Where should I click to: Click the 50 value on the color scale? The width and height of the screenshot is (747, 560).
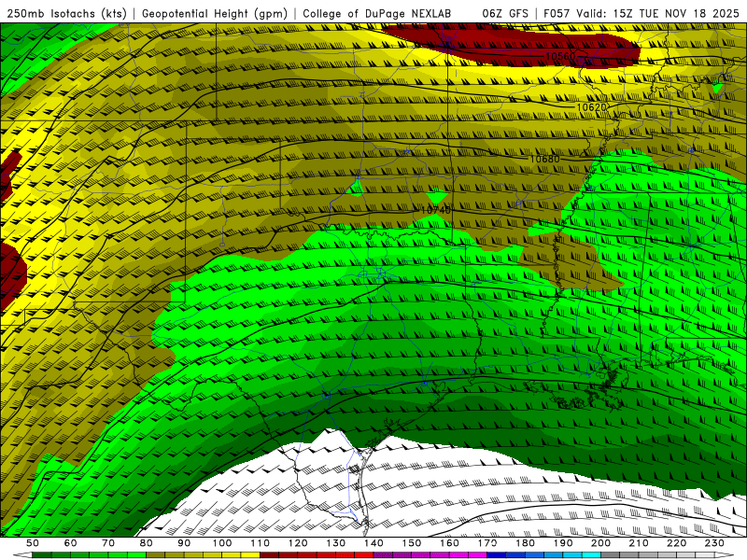click(33, 543)
